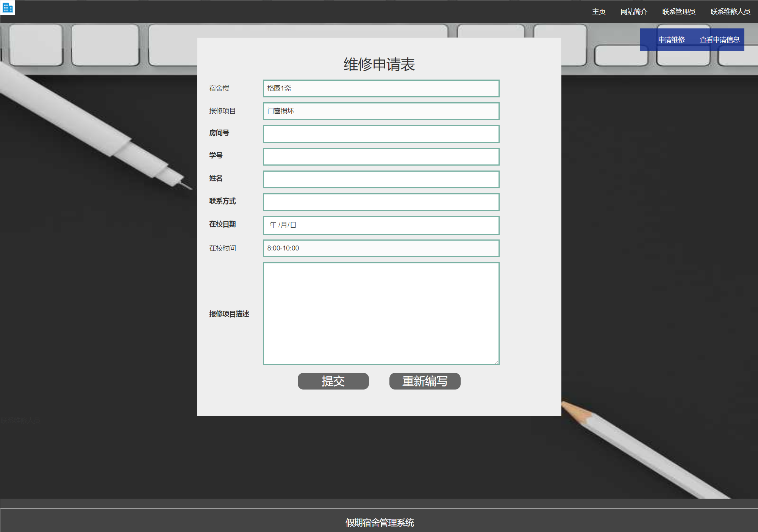Open 联系维修人员 in the top navigation
Viewport: 758px width, 532px height.
(730, 12)
